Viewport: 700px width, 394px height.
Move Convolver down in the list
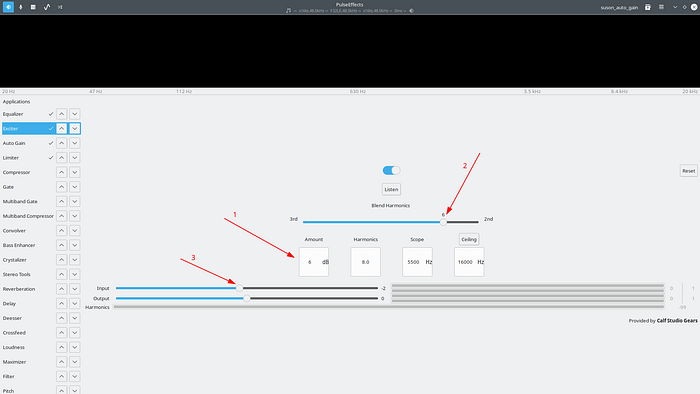click(75, 231)
